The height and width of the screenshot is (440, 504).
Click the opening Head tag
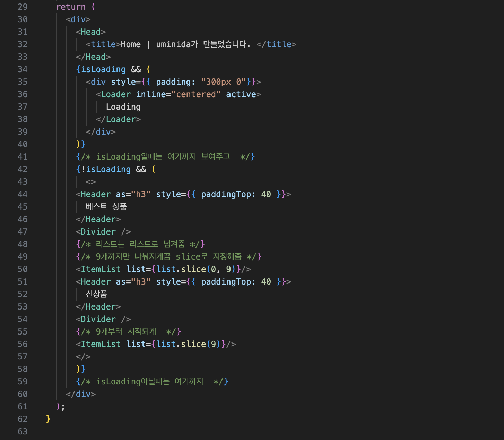91,32
